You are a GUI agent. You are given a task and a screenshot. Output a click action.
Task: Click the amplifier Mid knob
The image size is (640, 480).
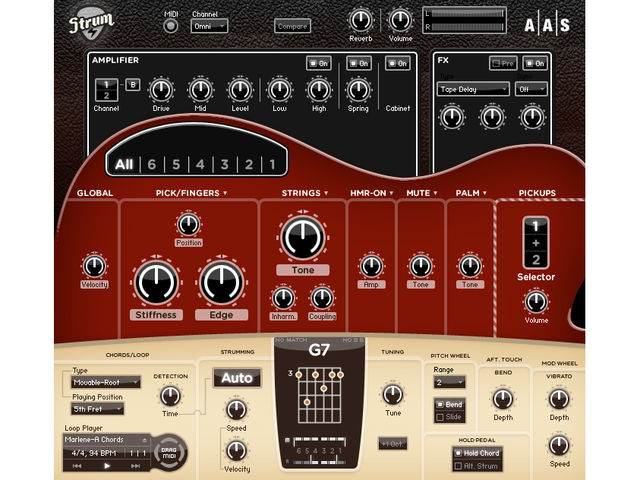point(200,90)
